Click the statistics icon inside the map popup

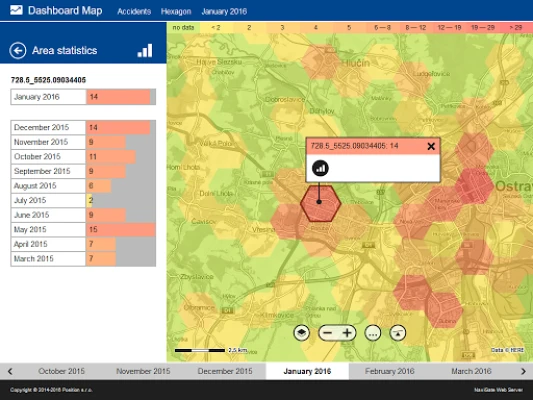click(320, 168)
